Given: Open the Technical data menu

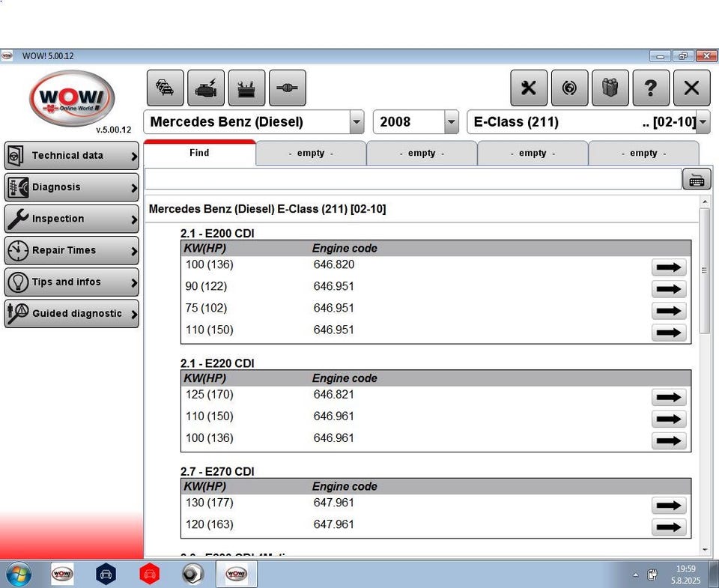Looking at the screenshot, I should tap(72, 156).
